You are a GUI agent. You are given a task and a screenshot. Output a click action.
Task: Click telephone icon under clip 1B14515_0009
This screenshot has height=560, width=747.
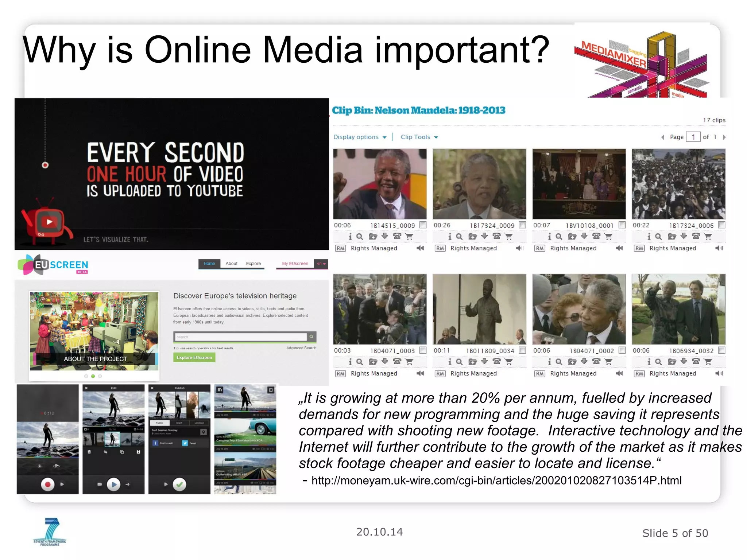click(397, 236)
